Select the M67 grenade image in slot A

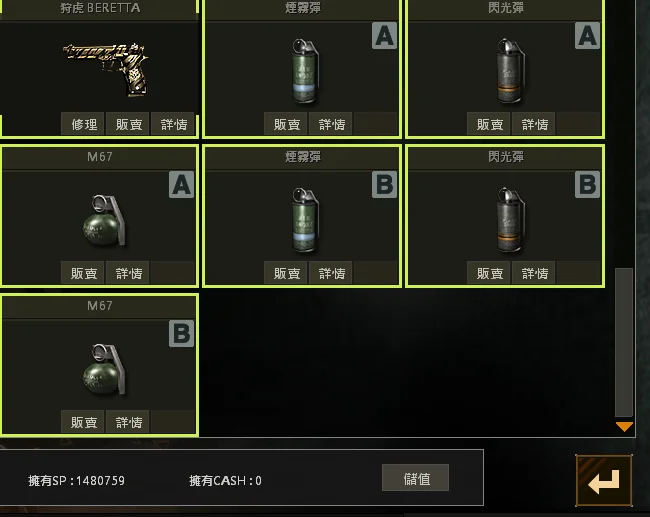[x=104, y=221]
